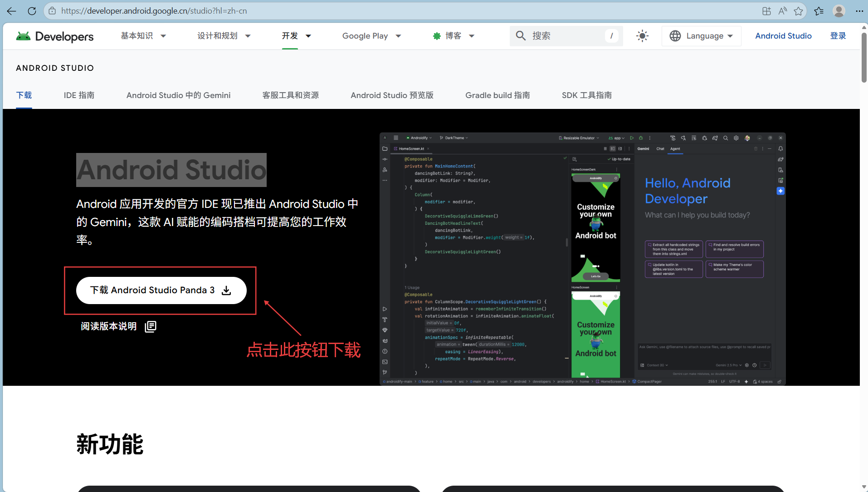View site info via lock icon

(52, 11)
